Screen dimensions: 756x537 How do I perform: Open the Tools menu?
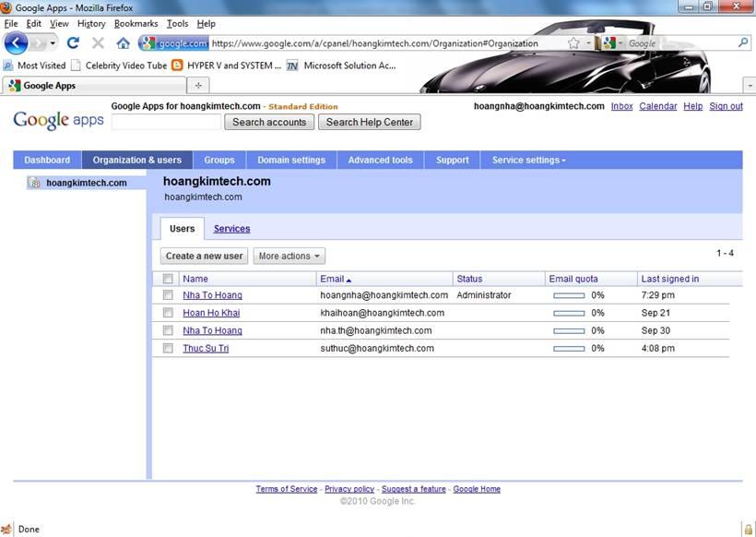tap(177, 24)
